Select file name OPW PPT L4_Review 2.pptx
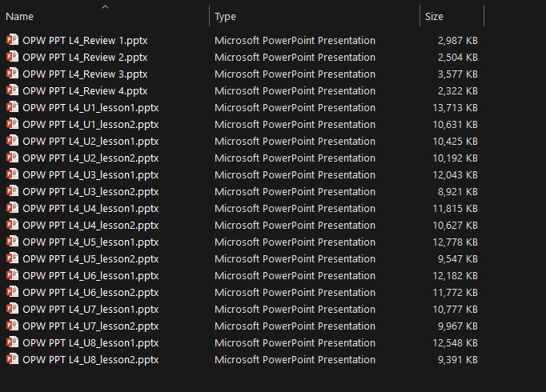The height and width of the screenshot is (392, 546). (85, 57)
